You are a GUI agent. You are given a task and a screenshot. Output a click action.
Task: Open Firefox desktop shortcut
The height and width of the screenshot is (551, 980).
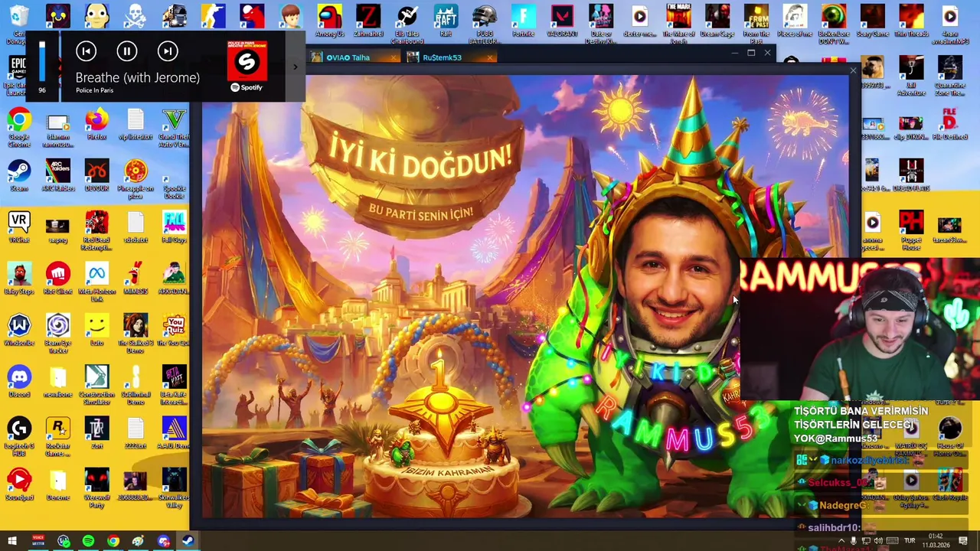point(96,125)
